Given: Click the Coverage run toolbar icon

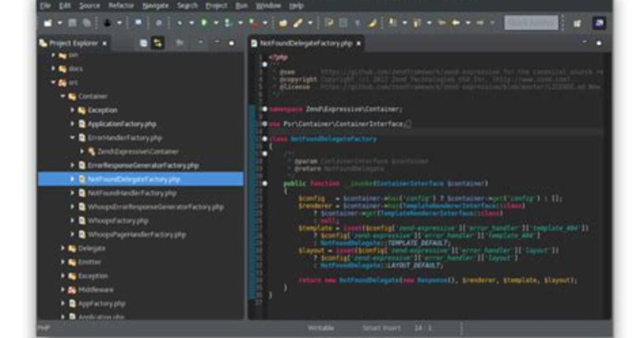Looking at the screenshot, I should pos(228,23).
